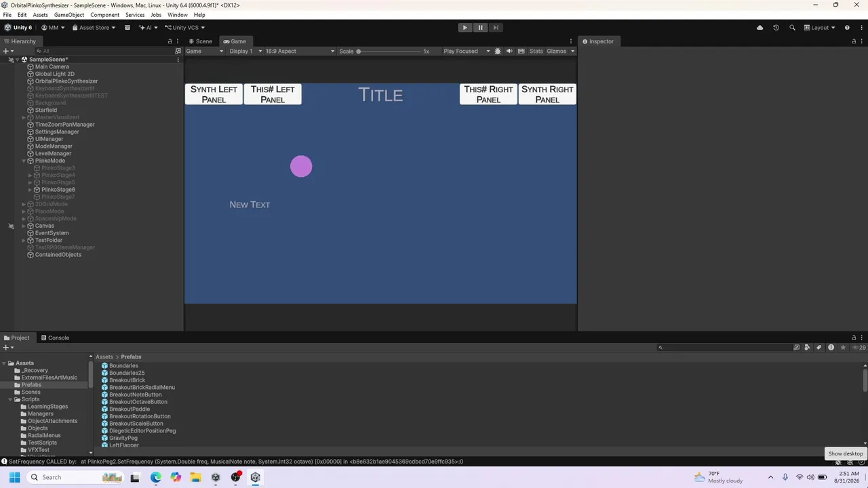The width and height of the screenshot is (868, 488).
Task: Click the toolbar search magnifier icon
Action: point(792,28)
